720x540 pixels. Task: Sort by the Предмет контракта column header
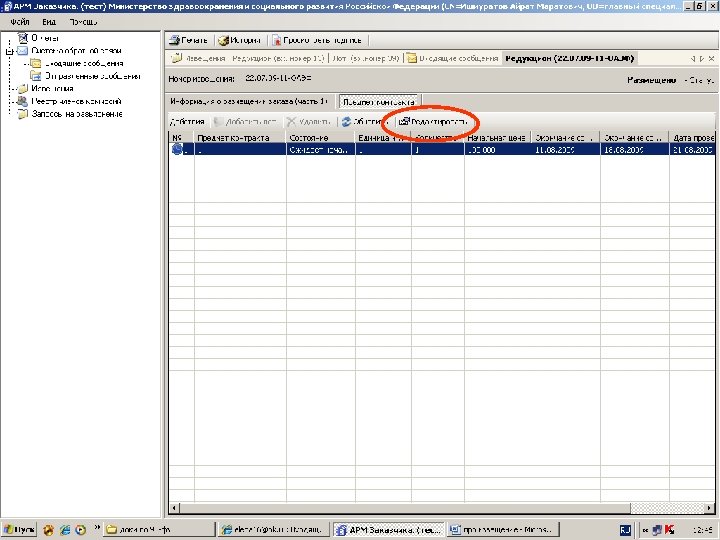coord(240,137)
